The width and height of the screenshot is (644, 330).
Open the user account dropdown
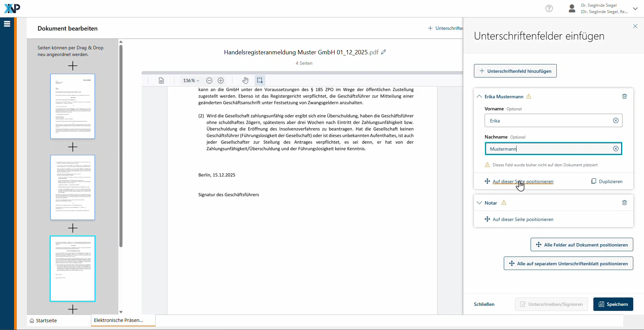(x=635, y=9)
